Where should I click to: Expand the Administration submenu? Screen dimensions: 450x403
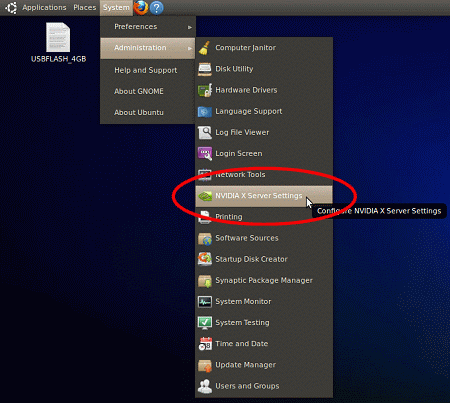(x=148, y=48)
